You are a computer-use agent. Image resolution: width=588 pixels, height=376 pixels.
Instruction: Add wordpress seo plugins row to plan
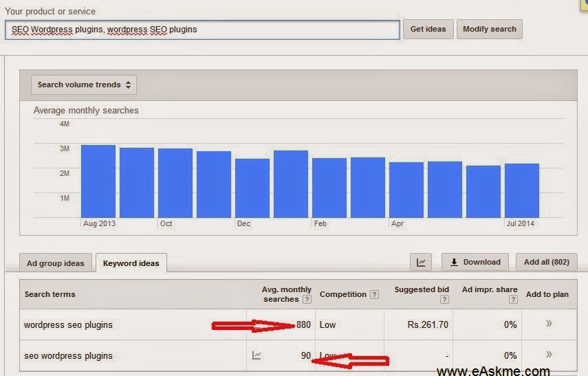(x=549, y=324)
